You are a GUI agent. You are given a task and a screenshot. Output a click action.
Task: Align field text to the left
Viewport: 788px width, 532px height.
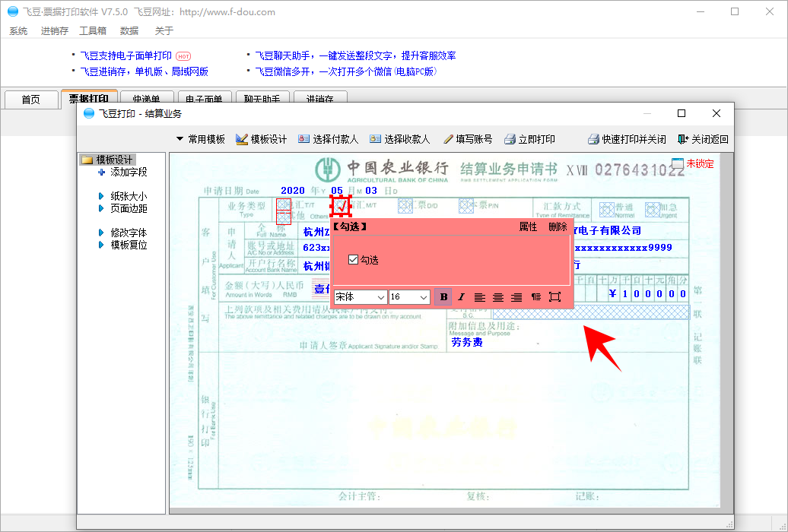click(x=479, y=297)
